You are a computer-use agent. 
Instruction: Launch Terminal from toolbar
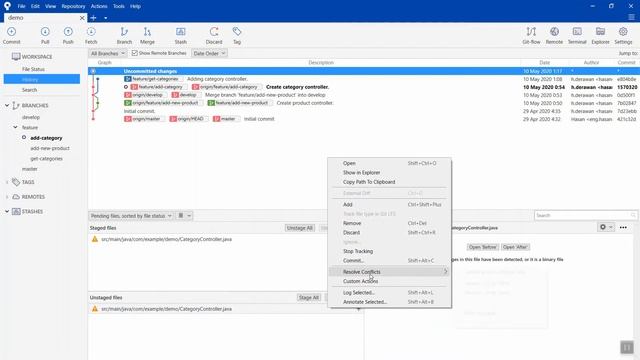(577, 36)
